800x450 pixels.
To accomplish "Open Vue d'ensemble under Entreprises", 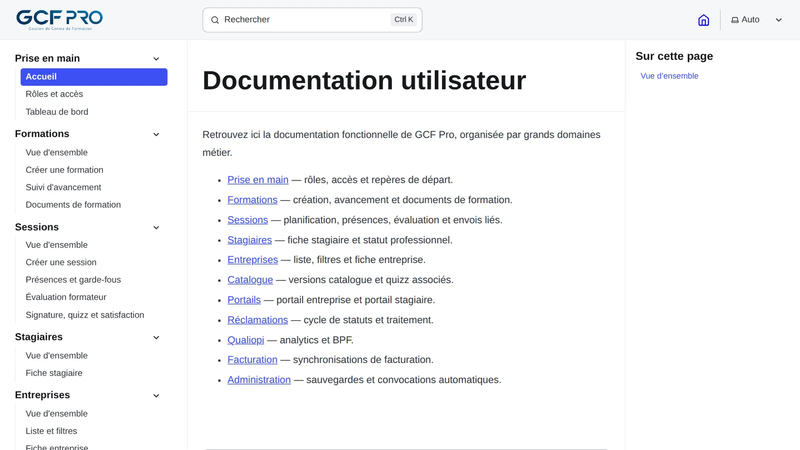I will pyautogui.click(x=57, y=414).
